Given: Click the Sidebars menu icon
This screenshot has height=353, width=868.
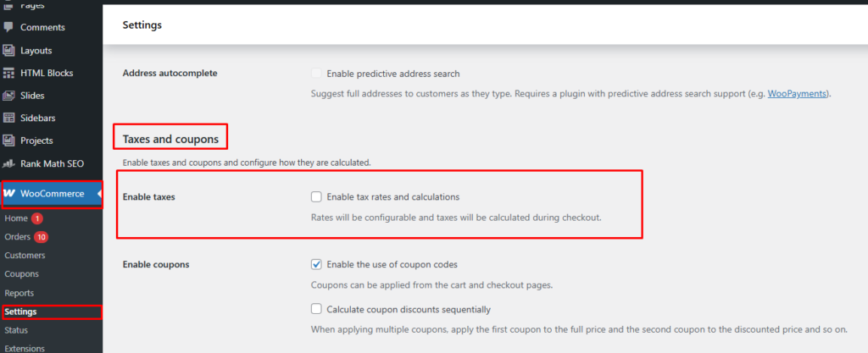Looking at the screenshot, I should pos(9,118).
